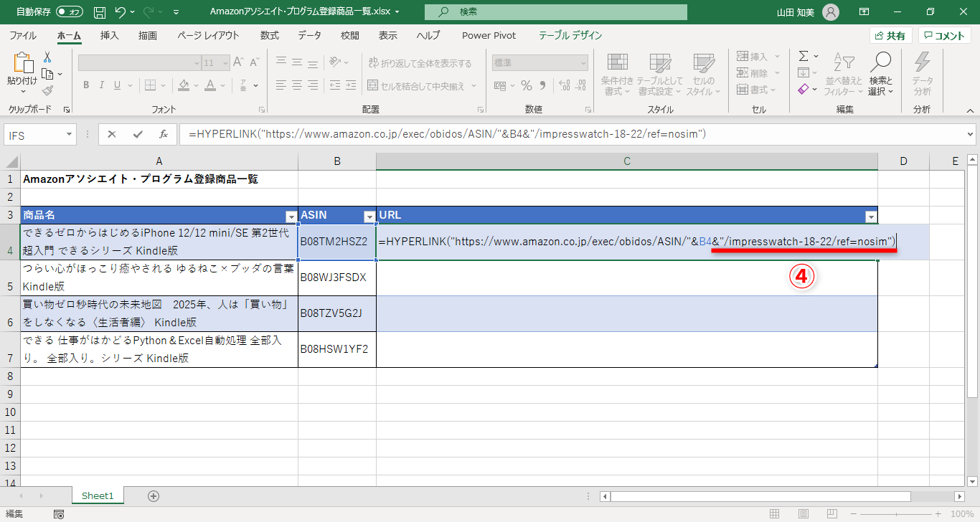Copy selection with the copy icon
Screen dimensions: 980x522
click(47, 74)
